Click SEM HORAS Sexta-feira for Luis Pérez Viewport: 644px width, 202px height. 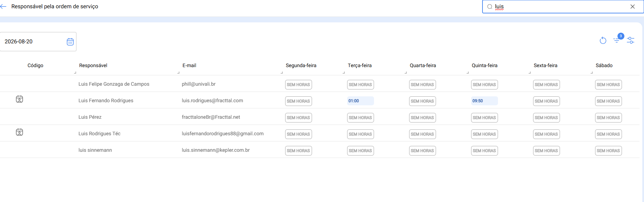[x=547, y=118]
